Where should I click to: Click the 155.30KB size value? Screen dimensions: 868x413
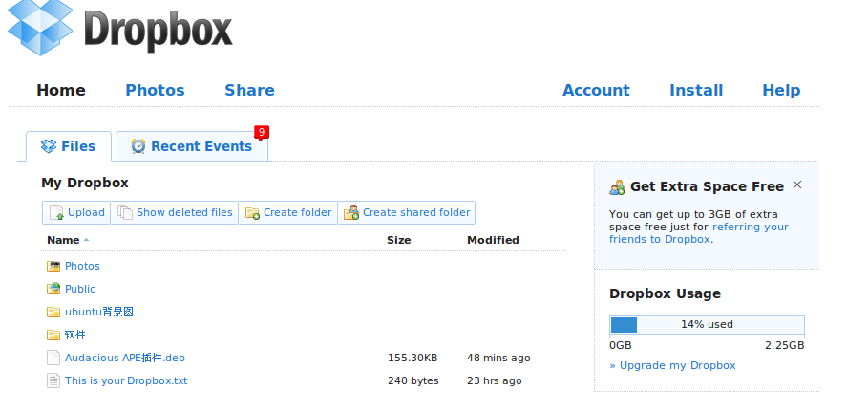tap(413, 358)
